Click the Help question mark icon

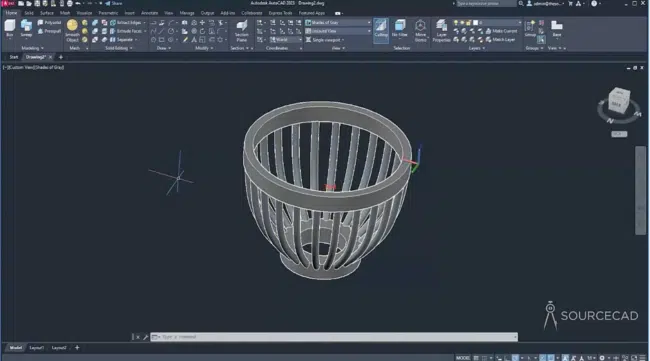pyautogui.click(x=594, y=3)
